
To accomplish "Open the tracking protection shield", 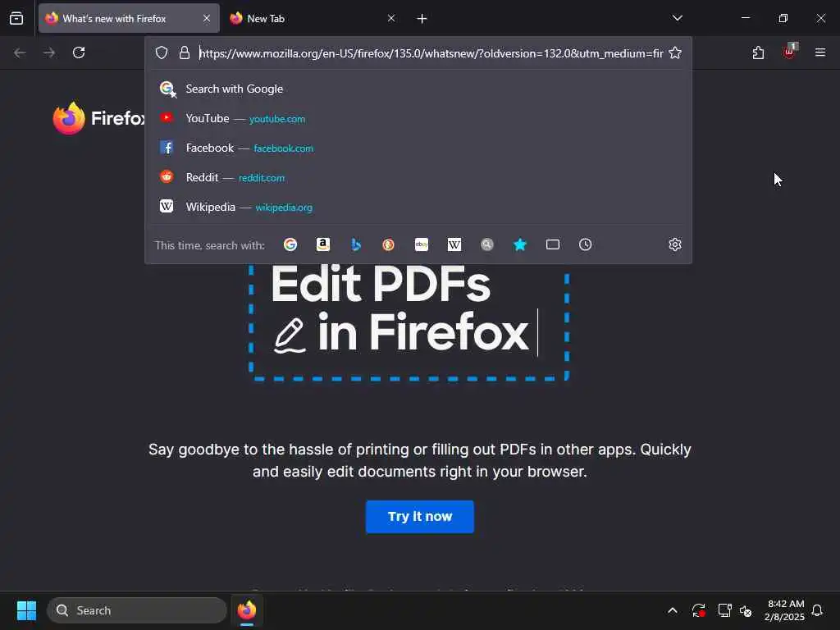I will pos(162,53).
